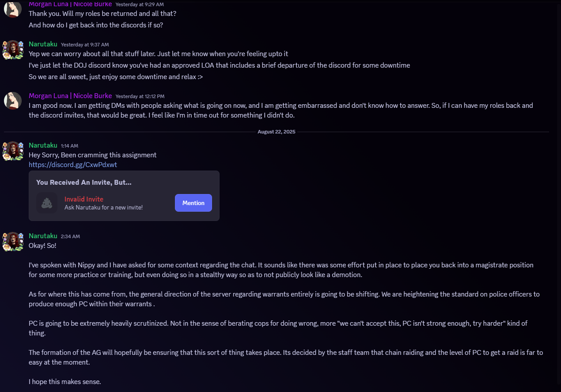The width and height of the screenshot is (561, 392).
Task: Open Narutaku's profile from the 9:37 AM username
Action: pos(43,44)
